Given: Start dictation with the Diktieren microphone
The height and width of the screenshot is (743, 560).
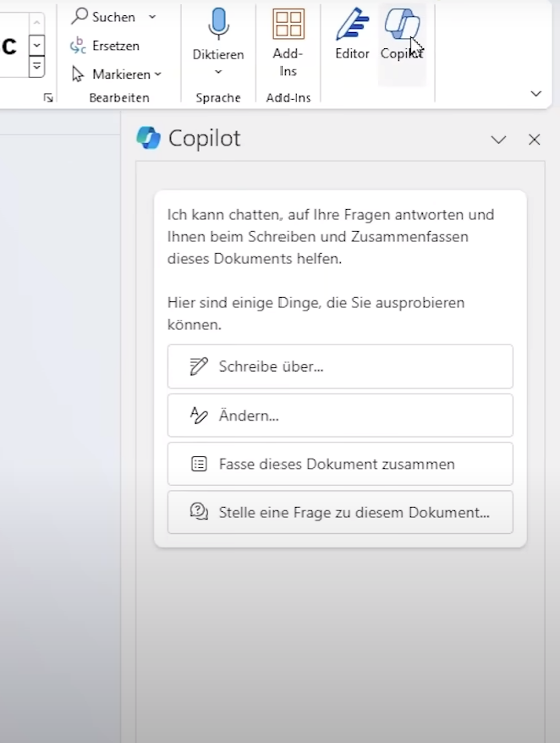Looking at the screenshot, I should 218,25.
